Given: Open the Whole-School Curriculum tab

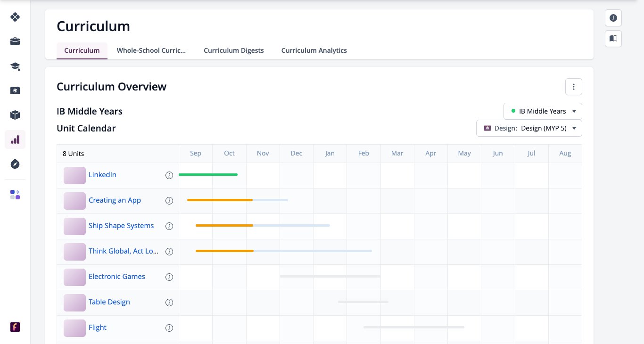Looking at the screenshot, I should coord(151,50).
